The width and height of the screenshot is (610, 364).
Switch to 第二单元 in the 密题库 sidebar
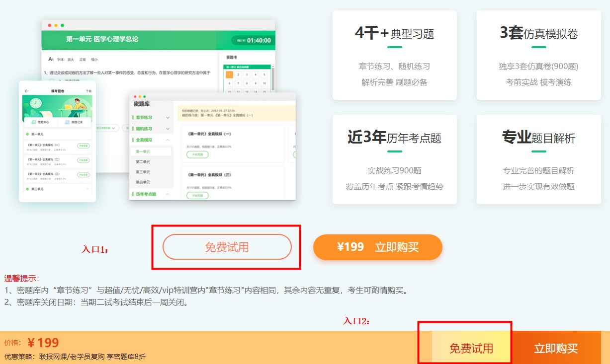[x=143, y=162]
